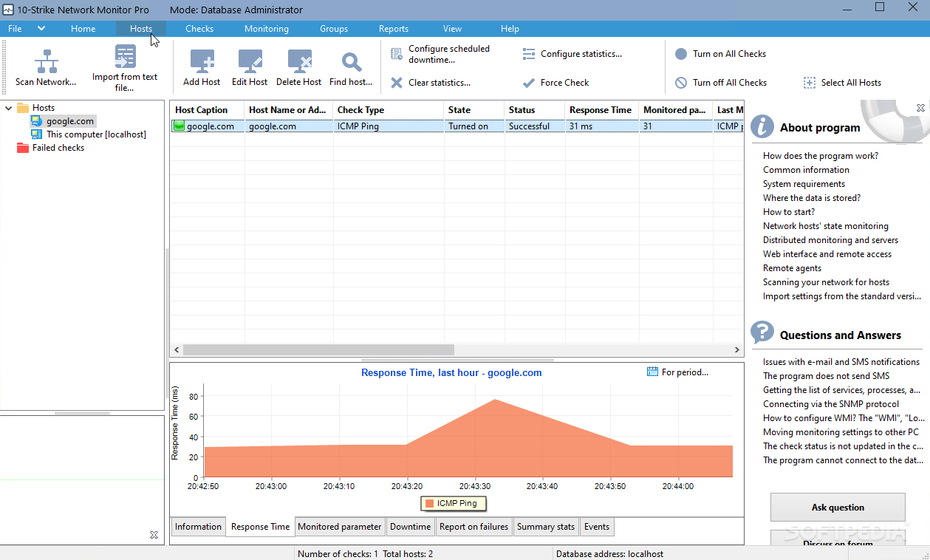This screenshot has width=930, height=560.
Task: Click the Questions and Answers question-mark icon
Action: 762,333
